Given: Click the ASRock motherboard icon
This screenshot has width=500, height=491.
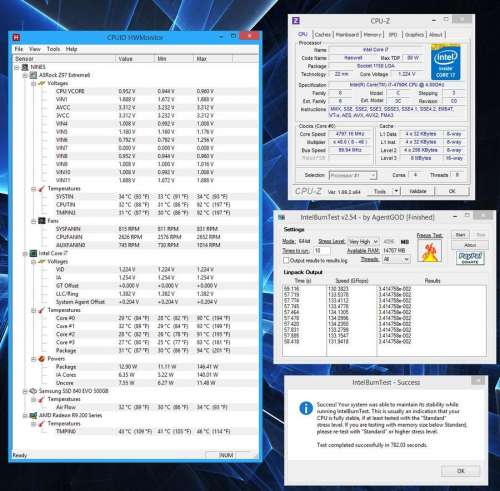Looking at the screenshot, I should coord(33,75).
